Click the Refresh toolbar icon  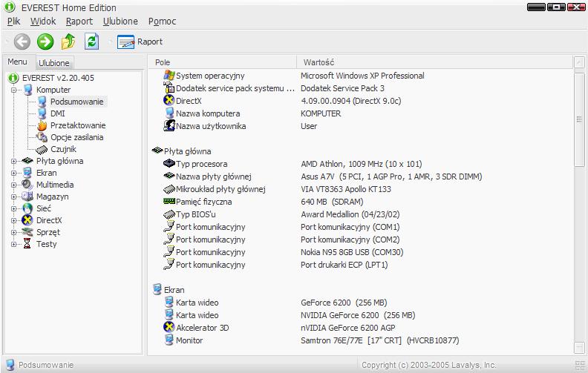pyautogui.click(x=91, y=42)
